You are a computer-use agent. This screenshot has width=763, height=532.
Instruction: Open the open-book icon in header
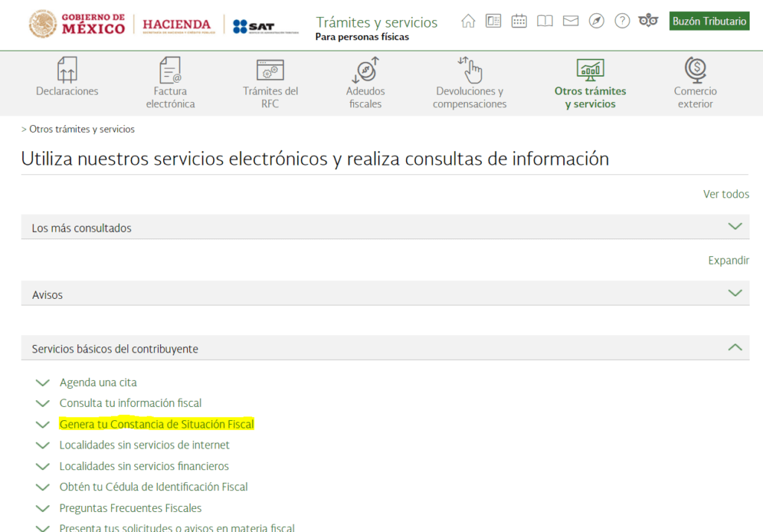pos(545,21)
